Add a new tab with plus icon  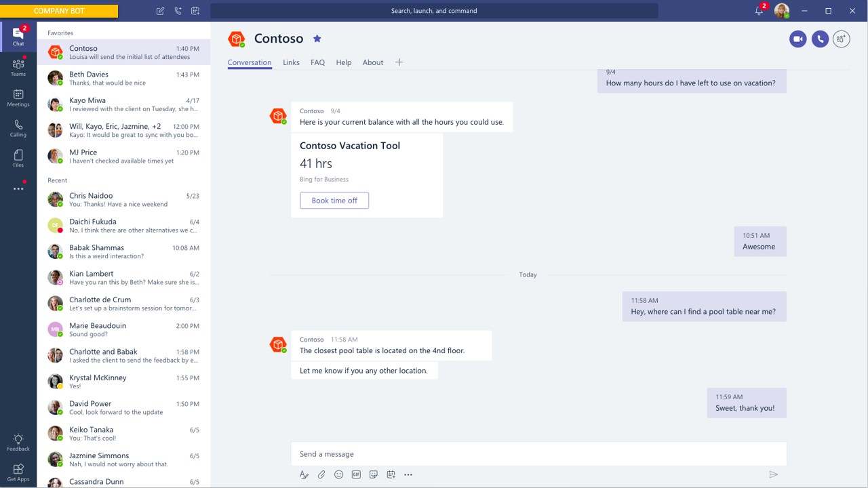click(399, 62)
